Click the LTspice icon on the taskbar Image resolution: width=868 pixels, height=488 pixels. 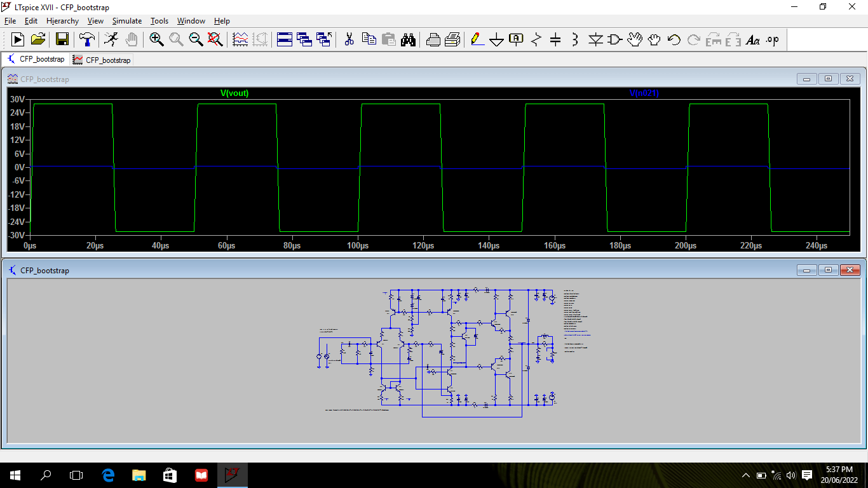232,475
